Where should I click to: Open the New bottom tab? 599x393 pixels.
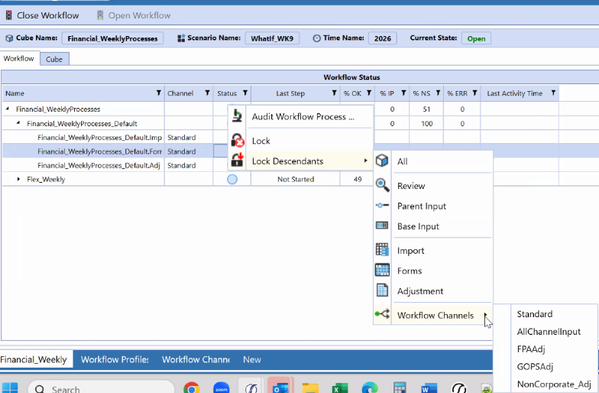pos(252,359)
